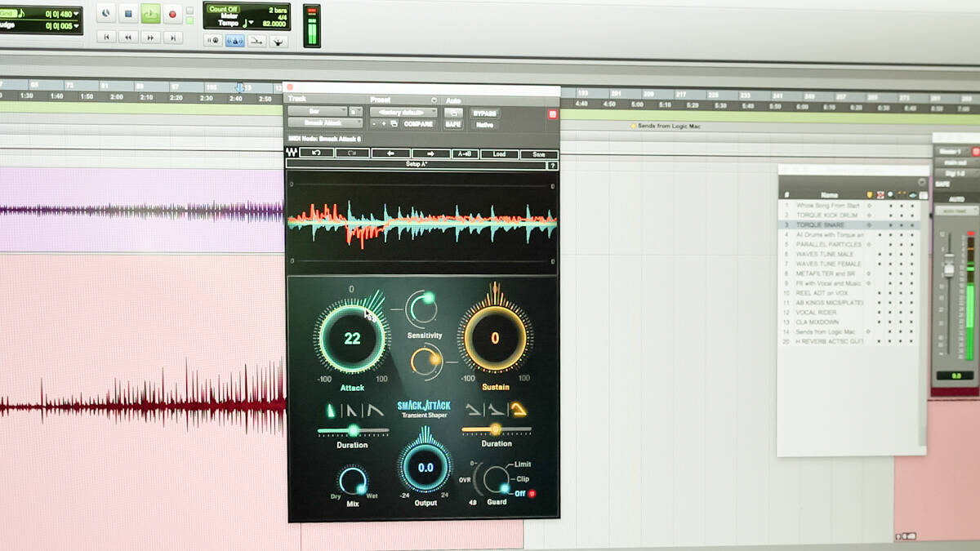
Task: Click the green Play button in the transport
Action: click(x=150, y=13)
